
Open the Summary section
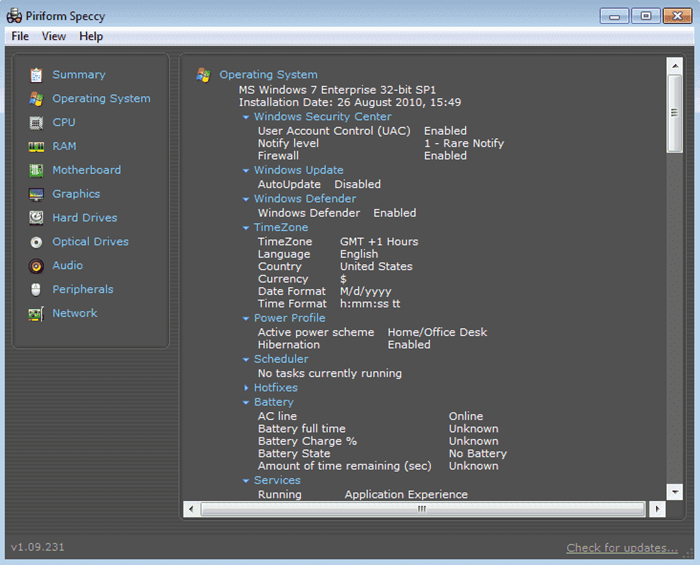[x=79, y=75]
